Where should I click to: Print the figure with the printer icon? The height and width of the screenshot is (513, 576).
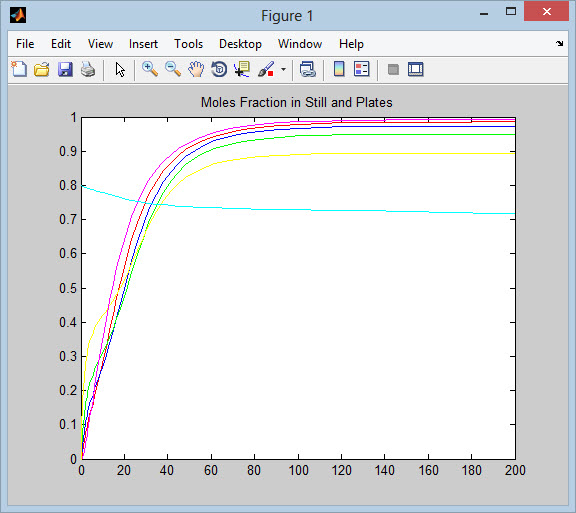[x=88, y=69]
